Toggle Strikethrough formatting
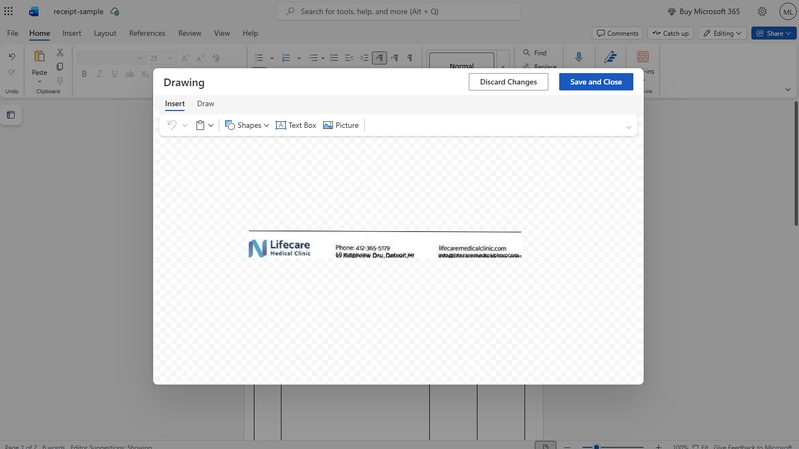The image size is (799, 449). [x=130, y=74]
